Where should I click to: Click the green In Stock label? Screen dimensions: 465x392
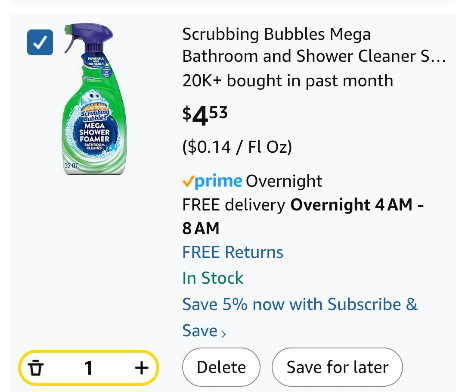click(x=213, y=278)
